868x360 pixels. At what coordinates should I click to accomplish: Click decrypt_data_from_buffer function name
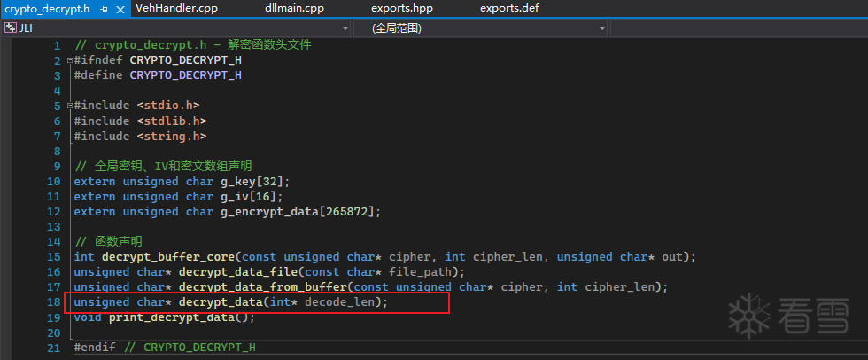click(x=262, y=287)
